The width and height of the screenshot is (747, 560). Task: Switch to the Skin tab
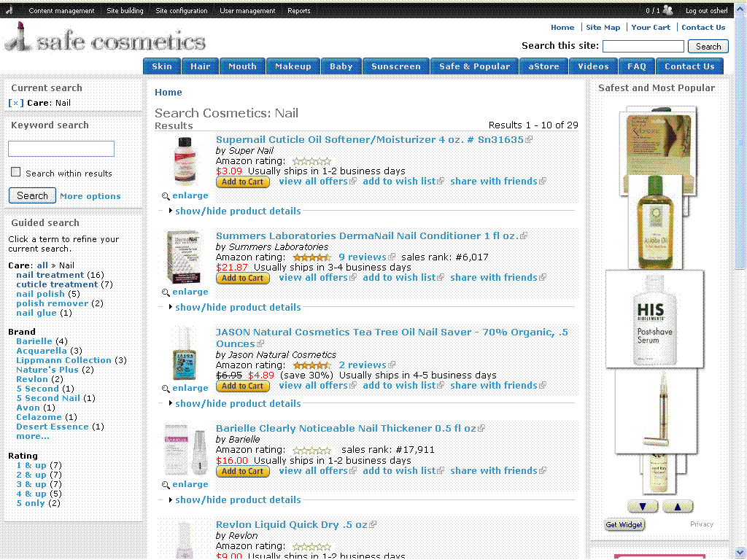click(x=162, y=66)
